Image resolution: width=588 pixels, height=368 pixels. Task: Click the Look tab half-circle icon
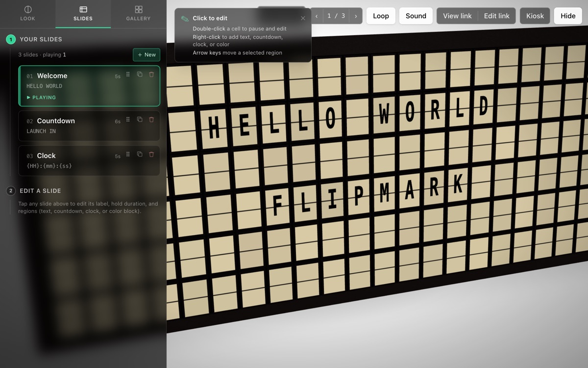(28, 9)
